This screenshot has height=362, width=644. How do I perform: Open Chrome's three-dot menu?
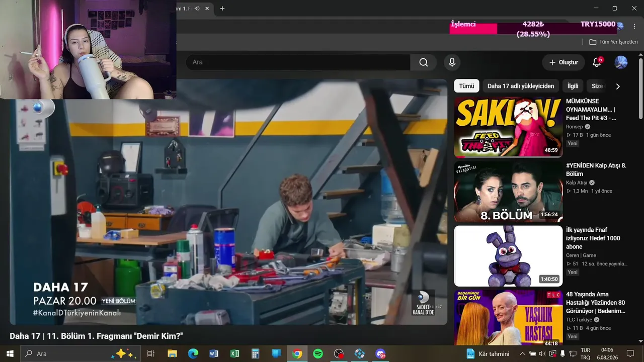(635, 26)
